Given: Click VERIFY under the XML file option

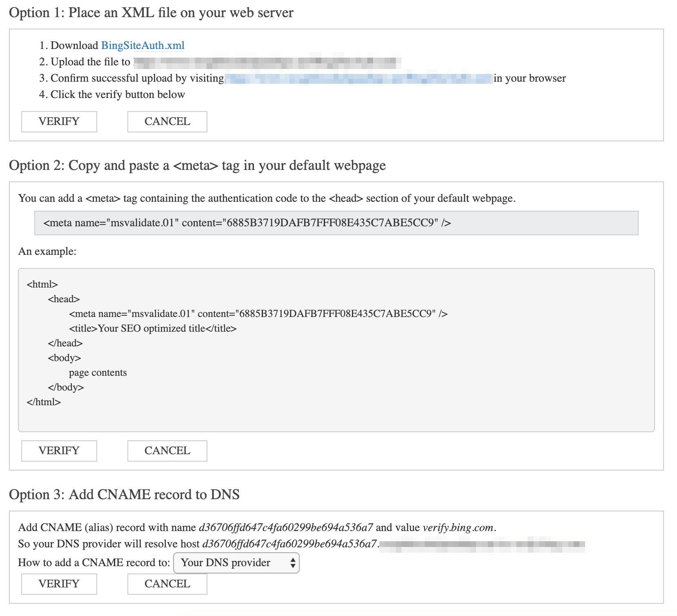Looking at the screenshot, I should coord(59,122).
